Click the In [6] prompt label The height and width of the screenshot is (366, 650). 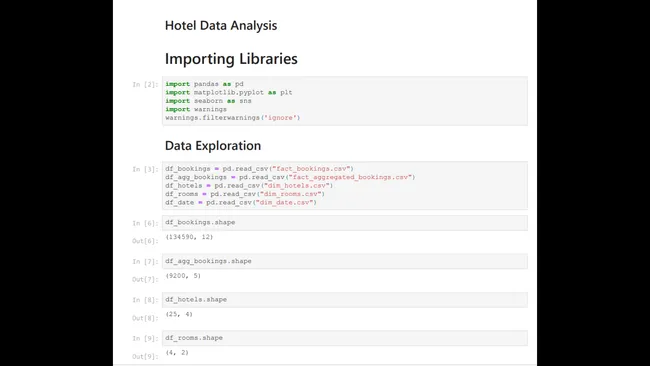click(x=145, y=223)
